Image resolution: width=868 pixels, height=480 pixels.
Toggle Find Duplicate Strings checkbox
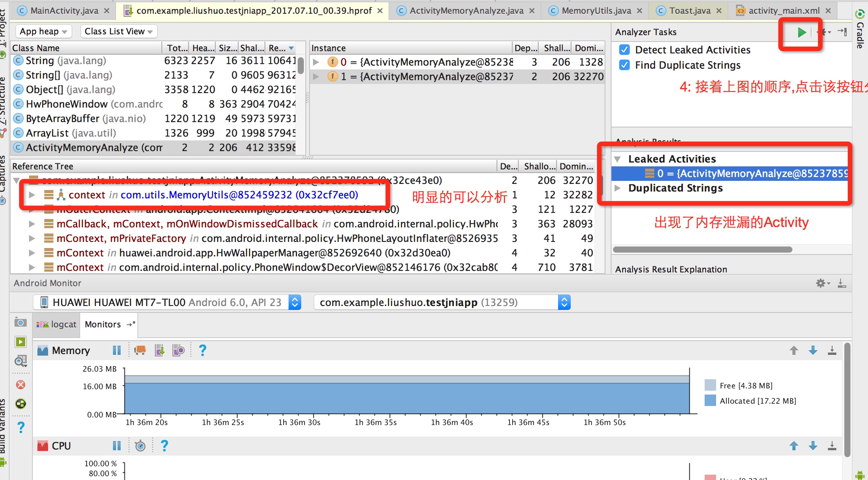coord(624,65)
